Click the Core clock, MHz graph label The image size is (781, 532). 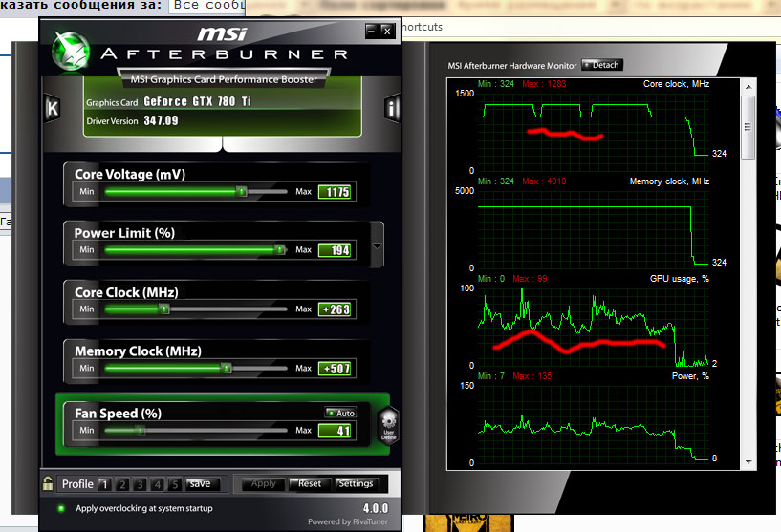coord(676,84)
